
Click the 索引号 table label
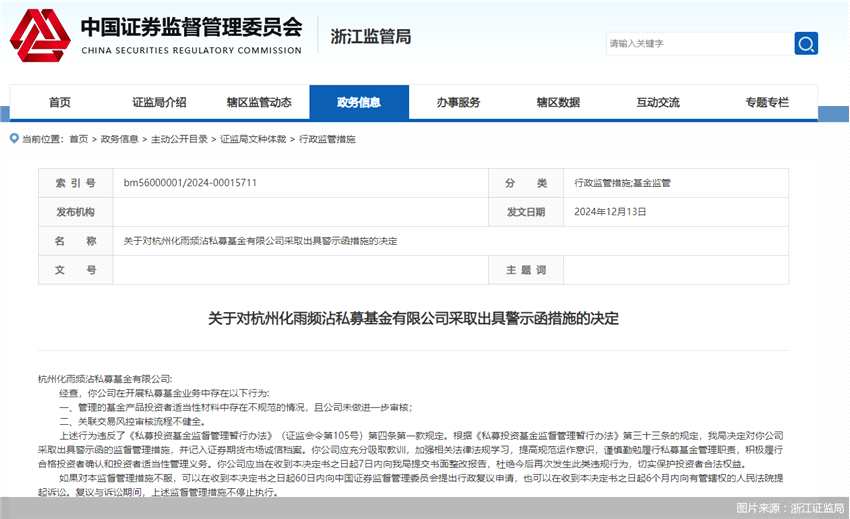click(x=75, y=183)
